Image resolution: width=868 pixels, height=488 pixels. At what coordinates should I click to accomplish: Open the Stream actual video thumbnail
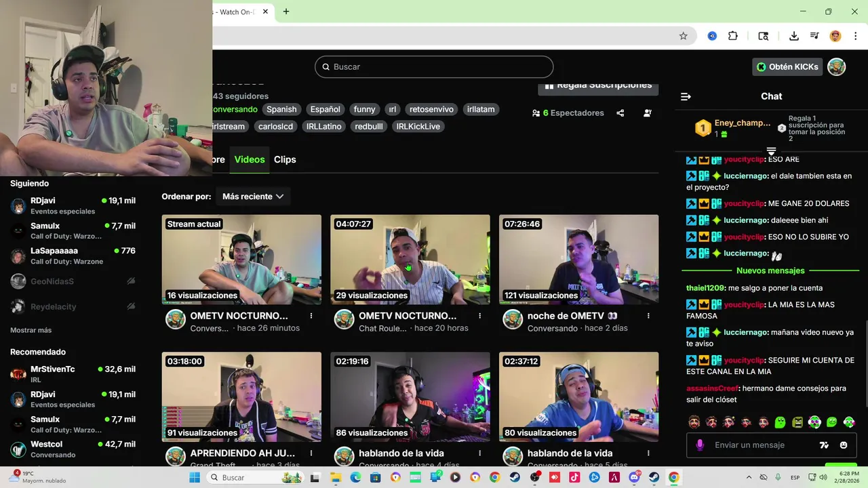point(241,260)
